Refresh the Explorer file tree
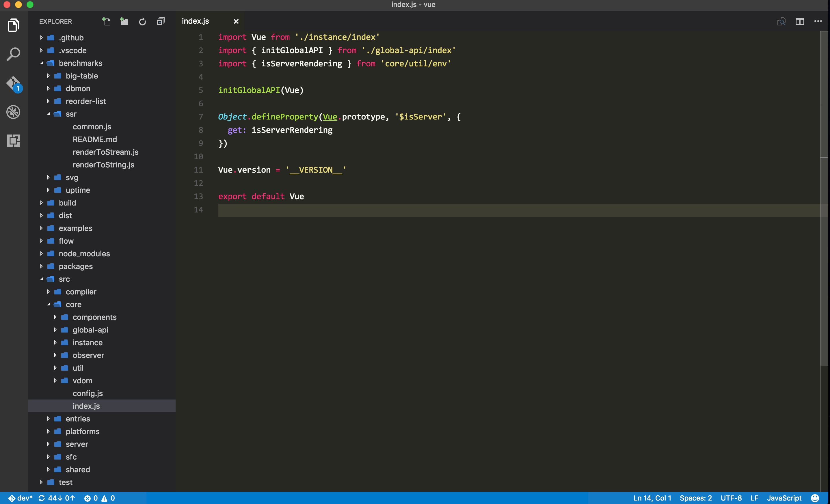The height and width of the screenshot is (504, 830). 142,22
